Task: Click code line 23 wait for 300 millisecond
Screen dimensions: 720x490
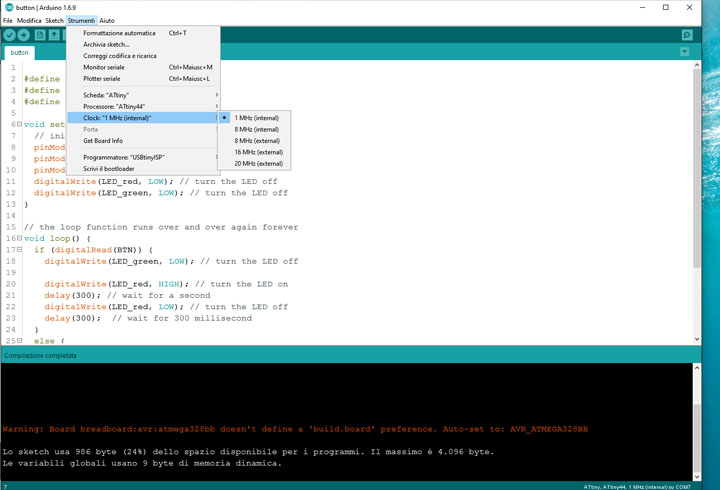Action: pyautogui.click(x=148, y=318)
